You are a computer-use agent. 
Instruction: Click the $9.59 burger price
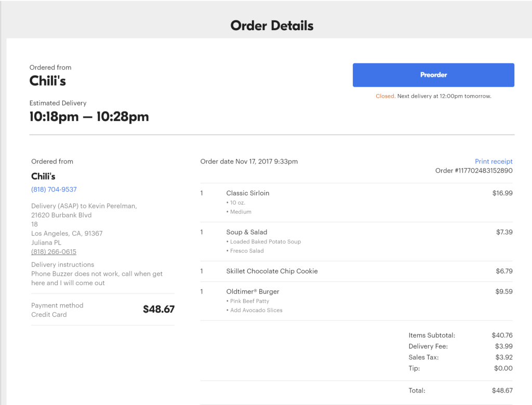pos(504,291)
